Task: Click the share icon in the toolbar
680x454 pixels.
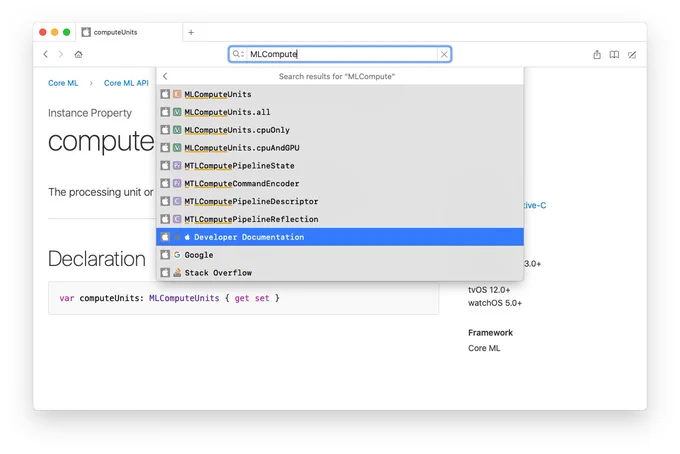Action: coord(597,55)
